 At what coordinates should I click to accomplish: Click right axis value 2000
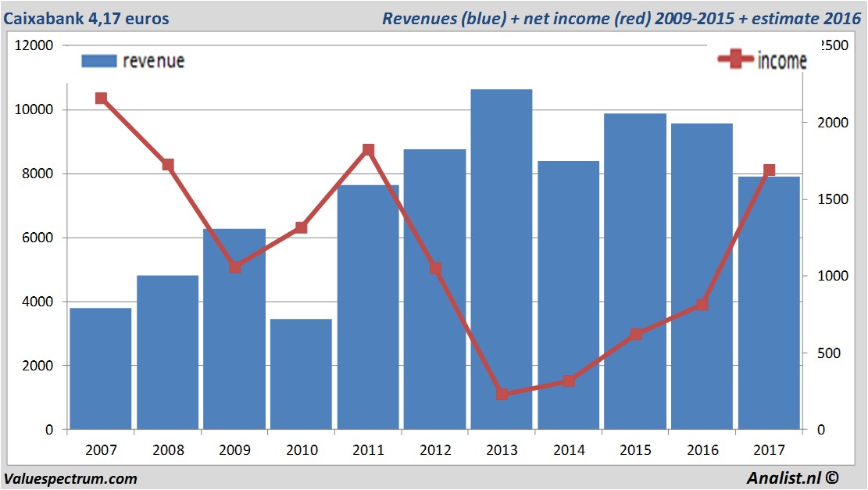coord(833,123)
